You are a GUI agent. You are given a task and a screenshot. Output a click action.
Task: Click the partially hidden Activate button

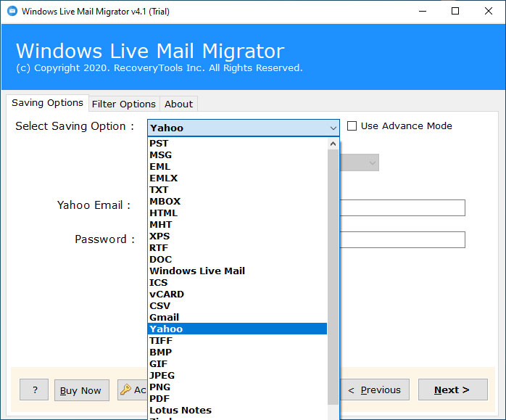[133, 390]
